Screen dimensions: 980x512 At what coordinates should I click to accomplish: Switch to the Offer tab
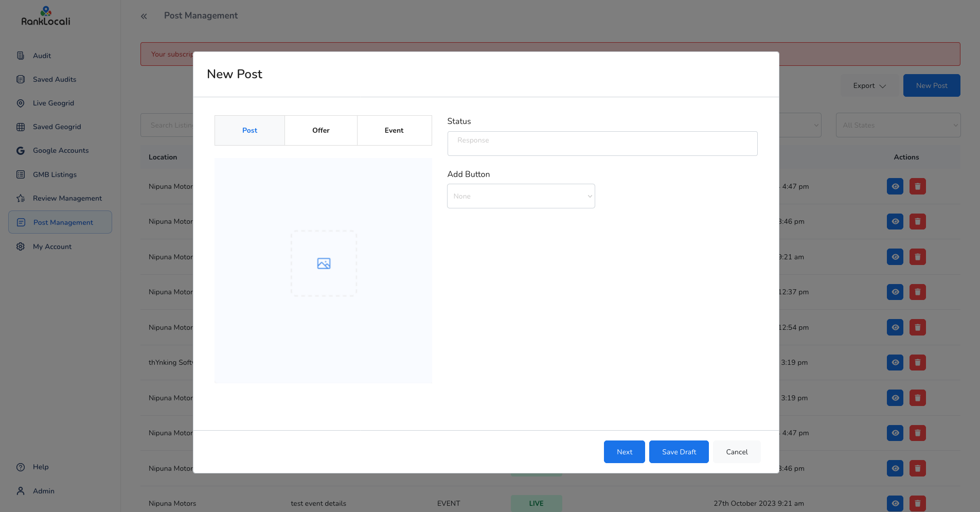(x=320, y=131)
